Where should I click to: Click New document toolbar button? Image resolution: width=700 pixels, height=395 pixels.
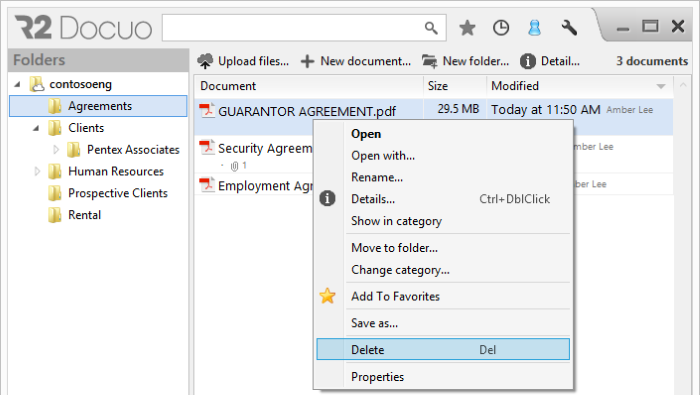pos(355,61)
